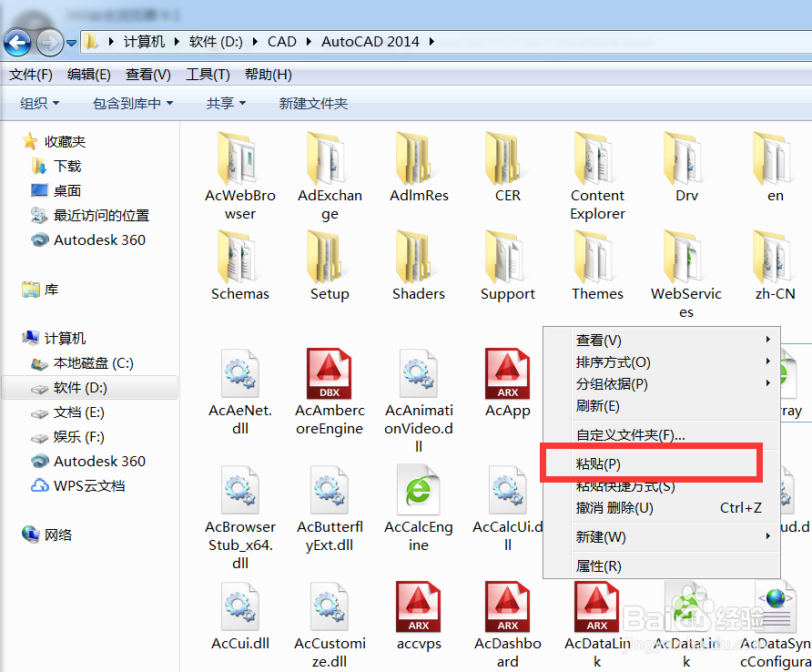Select the AdlmRes folder
812x672 pixels.
[x=419, y=167]
